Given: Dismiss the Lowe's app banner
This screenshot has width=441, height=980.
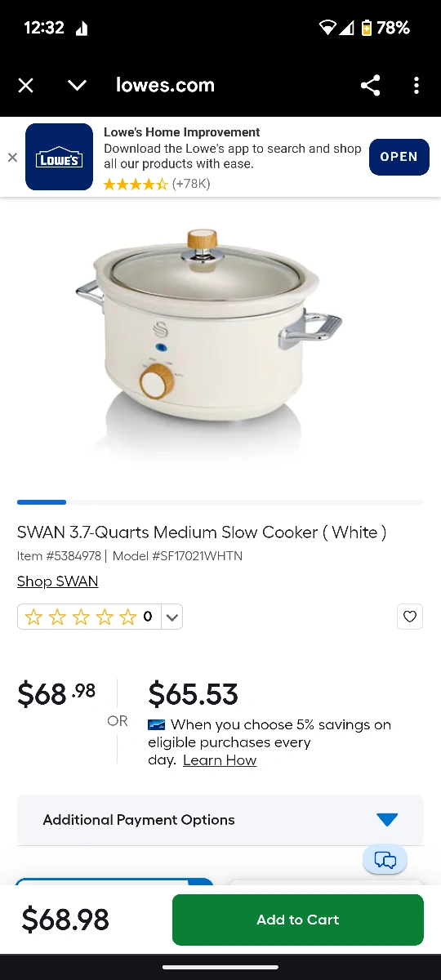Looking at the screenshot, I should pos(12,158).
